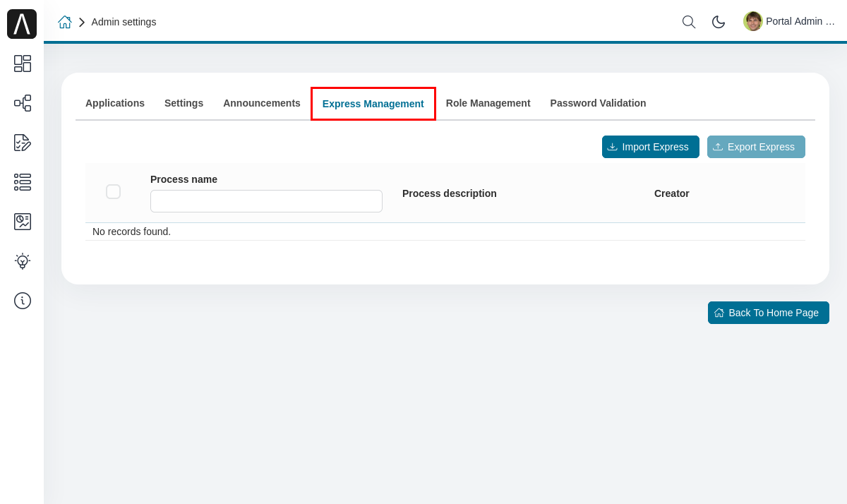The height and width of the screenshot is (504, 847).
Task: Select Back To Home Page
Action: [768, 312]
